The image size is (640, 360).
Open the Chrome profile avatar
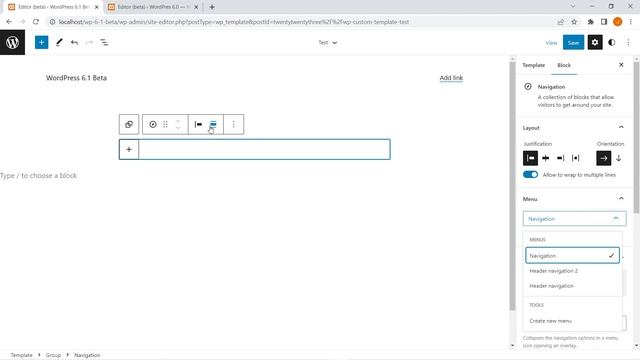[618, 22]
